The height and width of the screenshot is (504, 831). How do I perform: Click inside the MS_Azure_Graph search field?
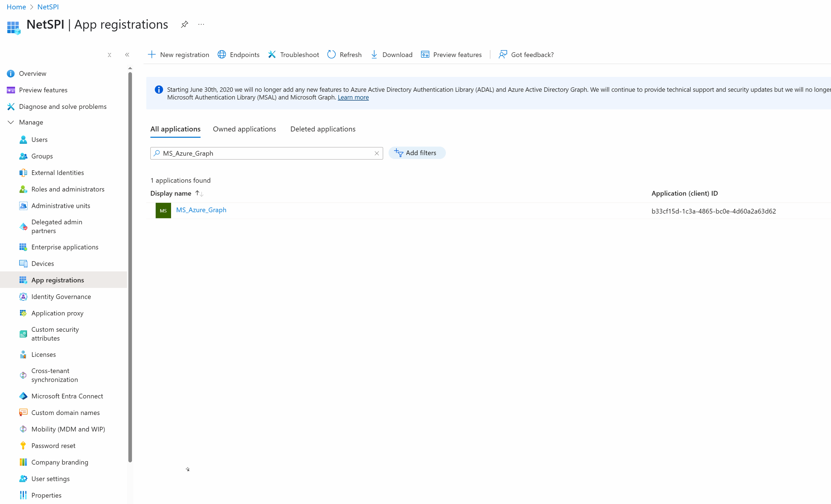pyautogui.click(x=263, y=153)
